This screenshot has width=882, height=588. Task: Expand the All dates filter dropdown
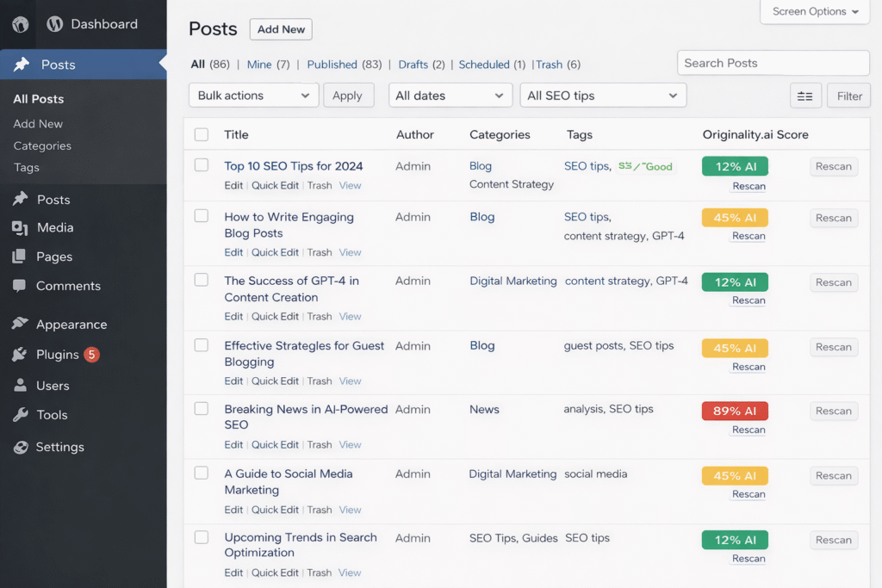pyautogui.click(x=450, y=95)
